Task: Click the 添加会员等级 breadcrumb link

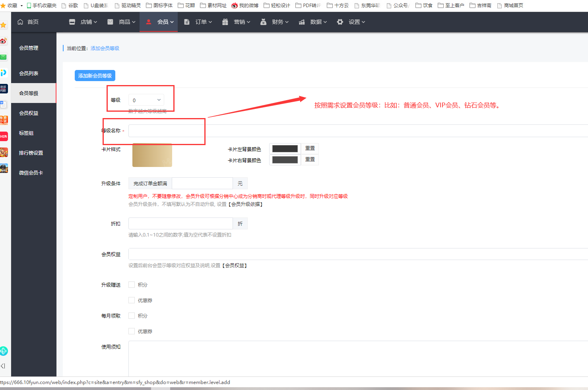Action: 105,48
